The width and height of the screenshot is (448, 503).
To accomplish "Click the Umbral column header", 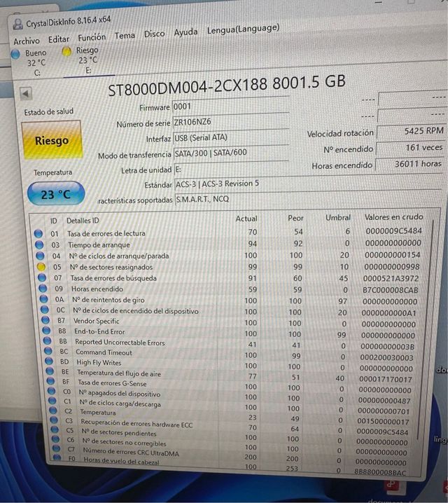I will click(338, 218).
